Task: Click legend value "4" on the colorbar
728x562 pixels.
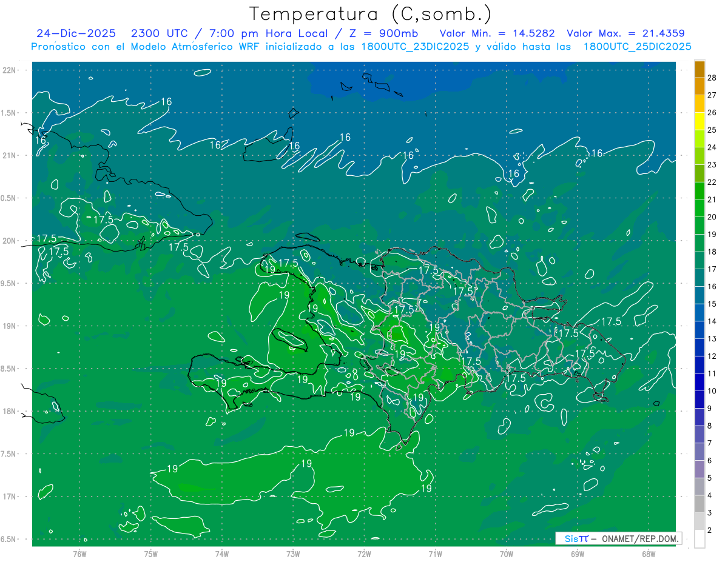Action: (710, 495)
